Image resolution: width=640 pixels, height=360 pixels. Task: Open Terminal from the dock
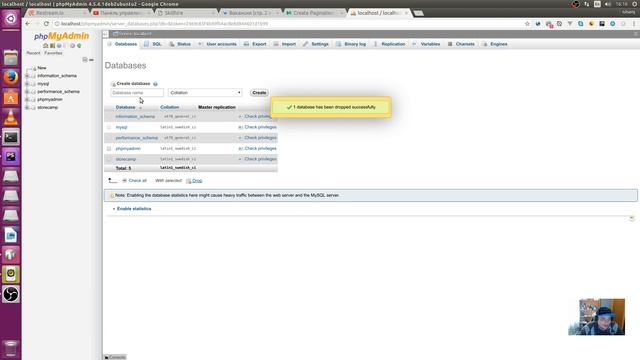pyautogui.click(x=11, y=137)
